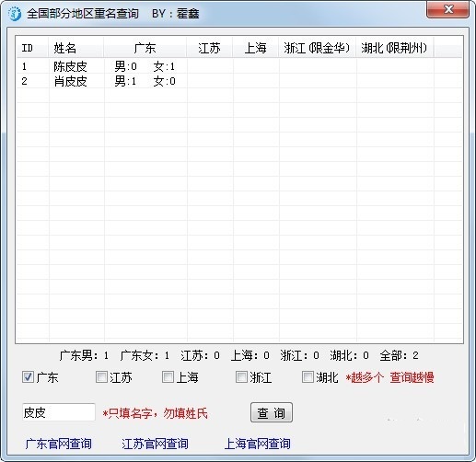Click the 男:0 女:1 cell
This screenshot has width=476, height=462.
click(x=145, y=66)
